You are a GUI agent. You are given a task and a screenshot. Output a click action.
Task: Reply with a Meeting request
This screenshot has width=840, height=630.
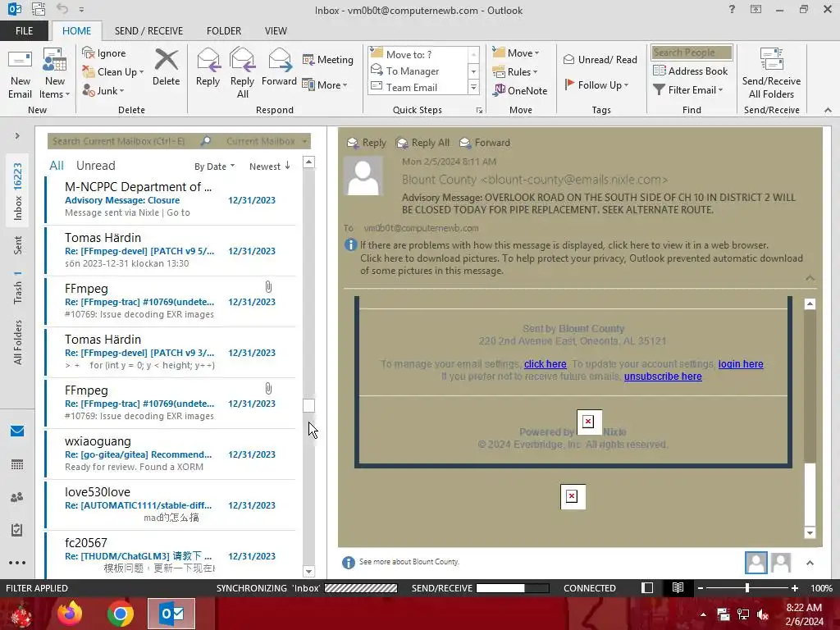[x=328, y=59]
